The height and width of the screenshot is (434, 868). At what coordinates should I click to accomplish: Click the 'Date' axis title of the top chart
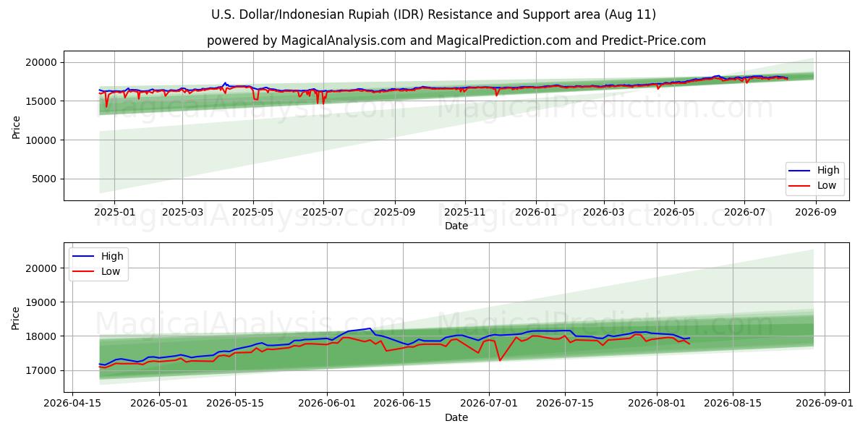(456, 226)
